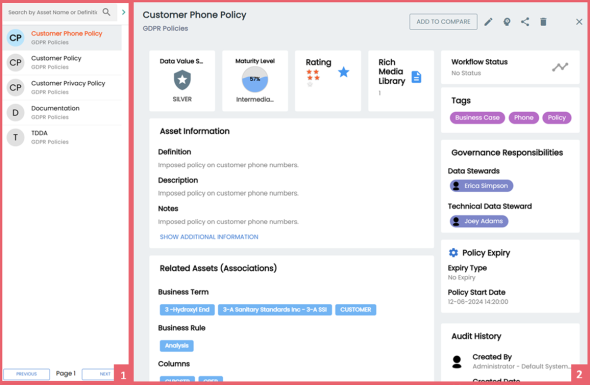590x385 pixels.
Task: Click the Workflow Status graph icon
Action: click(x=560, y=67)
